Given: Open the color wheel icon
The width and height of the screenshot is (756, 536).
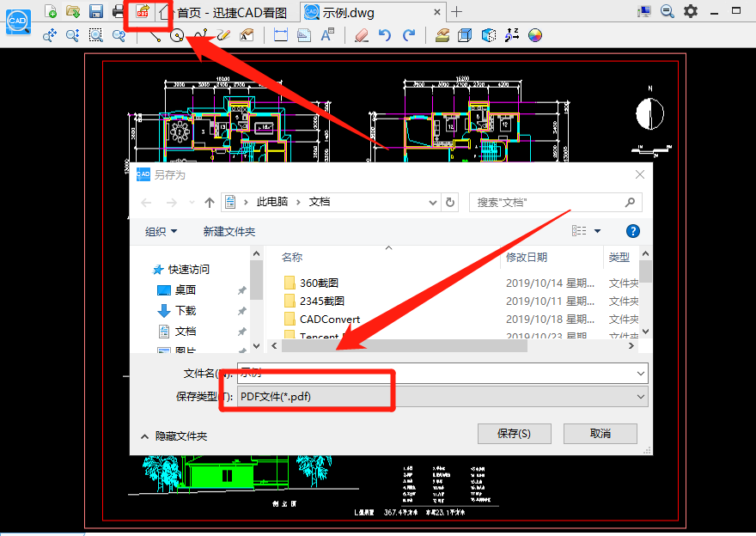Looking at the screenshot, I should tap(535, 35).
